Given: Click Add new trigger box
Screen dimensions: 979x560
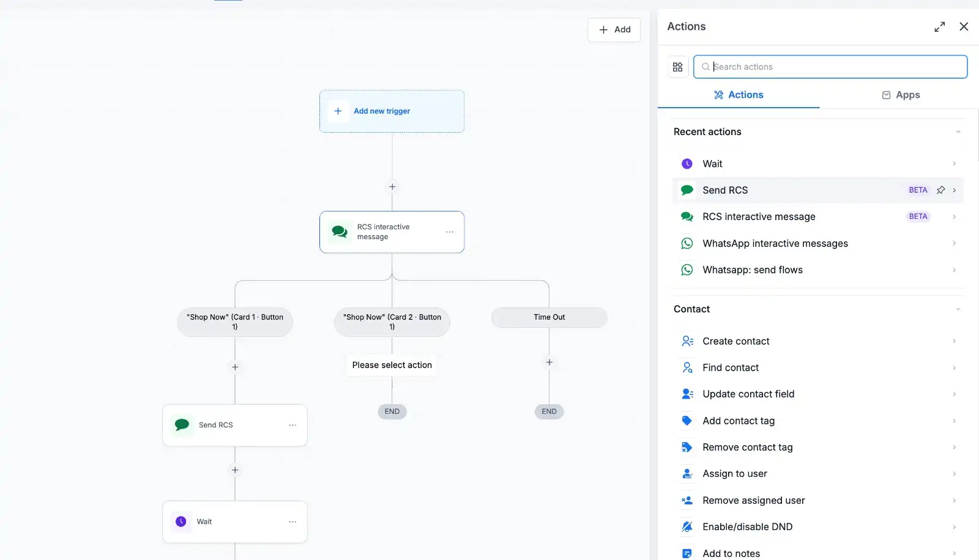Looking at the screenshot, I should 392,111.
